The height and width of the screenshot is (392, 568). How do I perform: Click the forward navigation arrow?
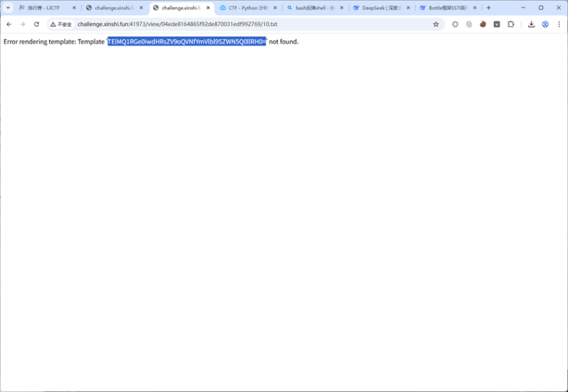pyautogui.click(x=23, y=24)
